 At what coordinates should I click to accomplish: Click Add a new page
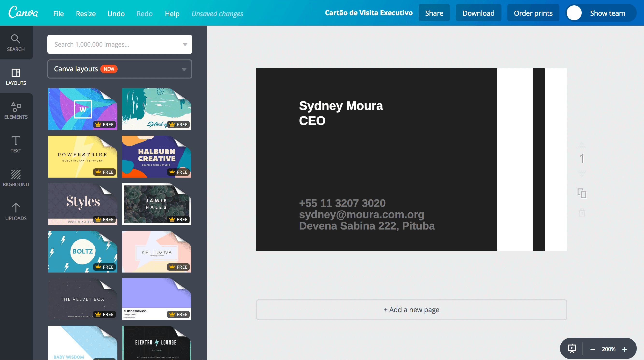point(412,310)
